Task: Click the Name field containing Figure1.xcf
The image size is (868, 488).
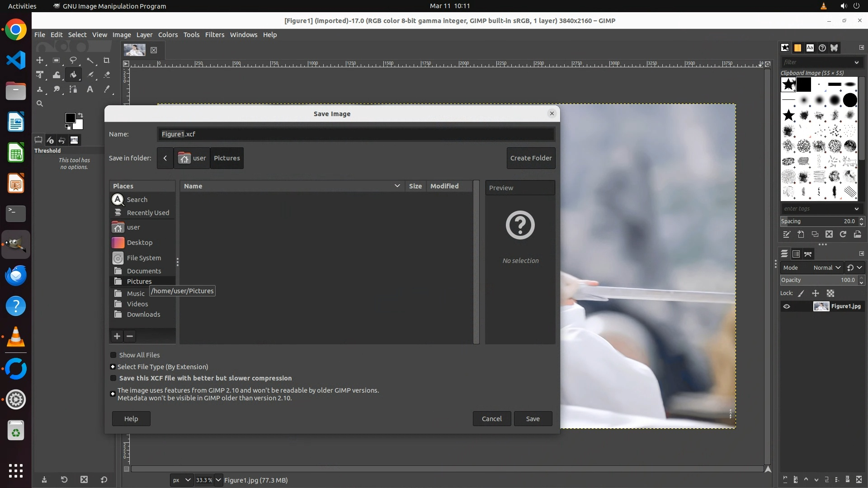Action: click(356, 134)
